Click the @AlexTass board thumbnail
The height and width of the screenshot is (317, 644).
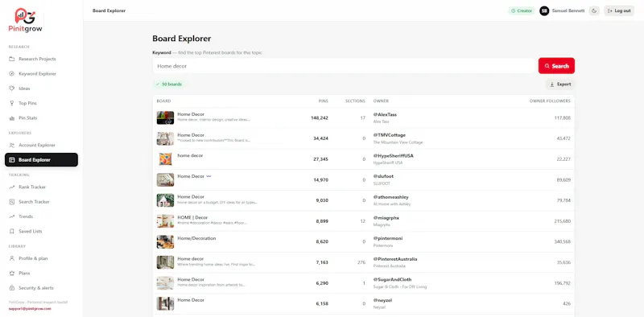click(x=165, y=117)
